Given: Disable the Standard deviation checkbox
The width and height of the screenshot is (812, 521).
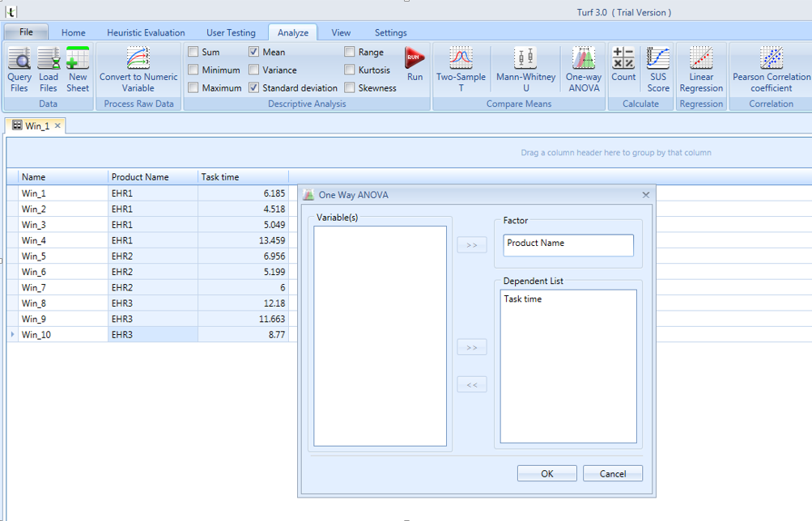Looking at the screenshot, I should click(254, 88).
